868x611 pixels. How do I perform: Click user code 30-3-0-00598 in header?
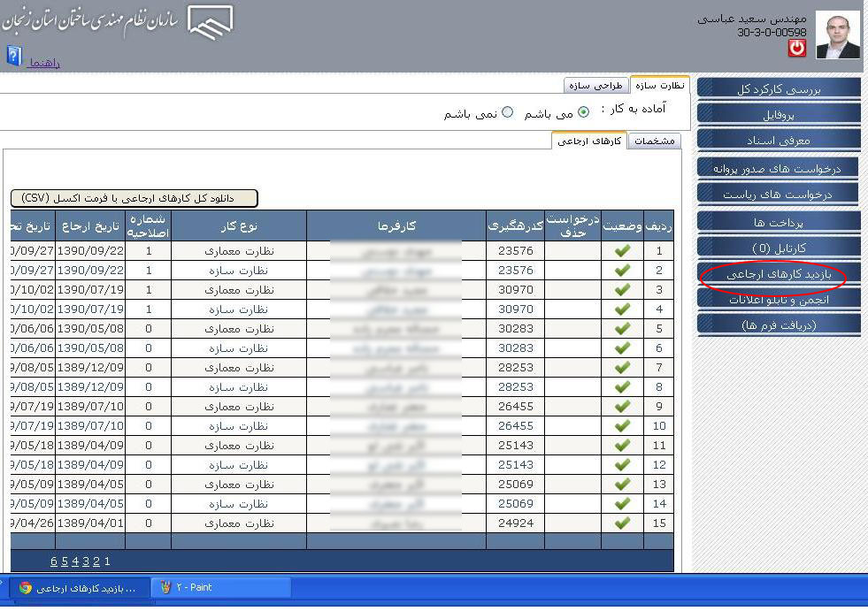click(772, 32)
